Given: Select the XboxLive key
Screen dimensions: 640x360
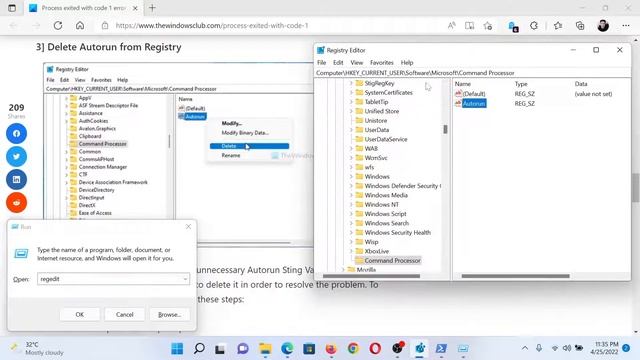Looking at the screenshot, I should click(376, 251).
